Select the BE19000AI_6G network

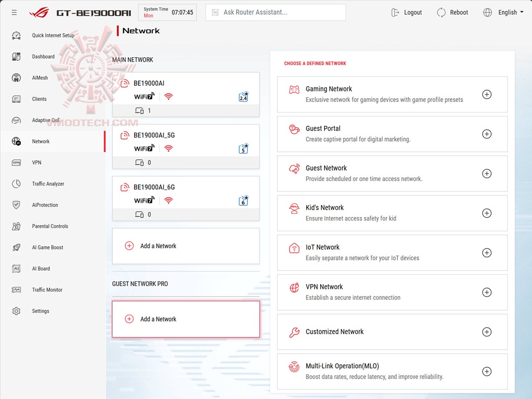coord(186,198)
